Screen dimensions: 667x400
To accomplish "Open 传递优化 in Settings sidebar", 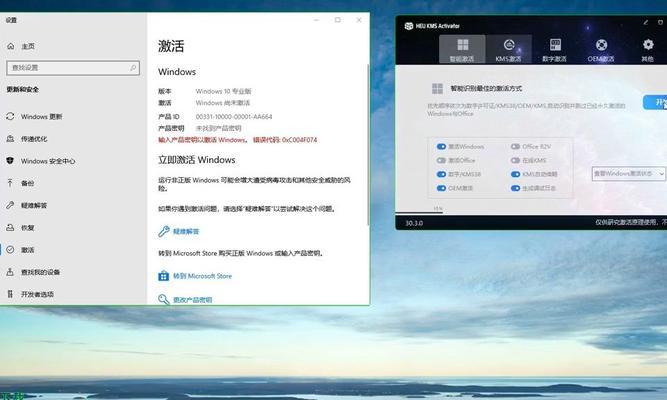I will tap(34, 139).
